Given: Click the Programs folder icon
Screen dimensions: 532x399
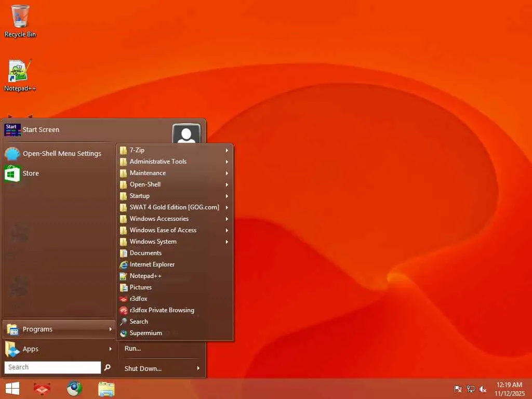Looking at the screenshot, I should coord(12,329).
